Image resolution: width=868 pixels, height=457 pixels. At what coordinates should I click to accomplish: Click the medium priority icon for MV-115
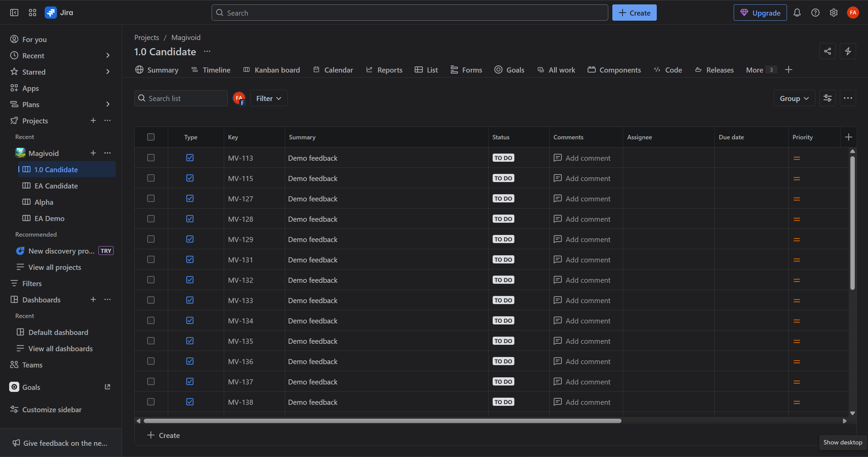797,178
